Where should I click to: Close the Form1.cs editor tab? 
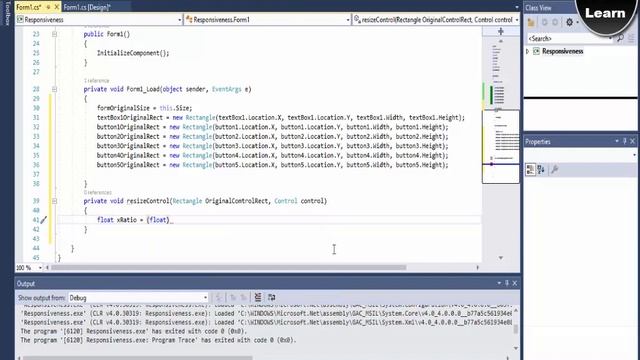57,7
